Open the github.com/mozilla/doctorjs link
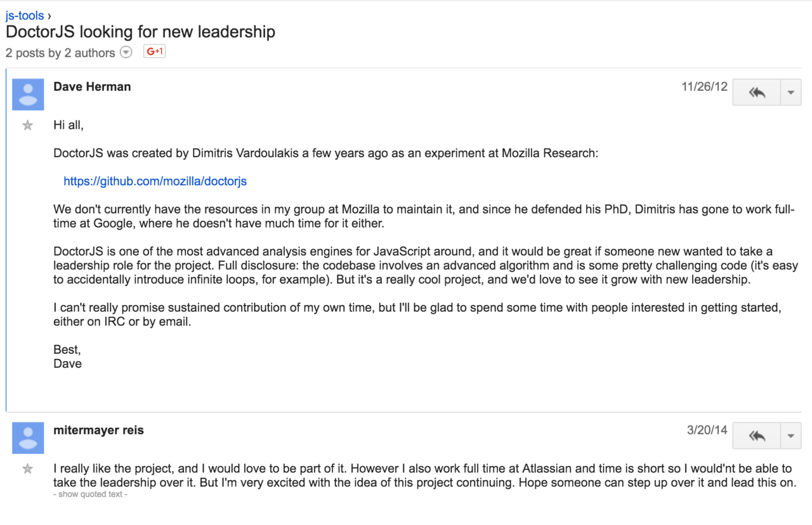812x525 pixels. coord(155,181)
